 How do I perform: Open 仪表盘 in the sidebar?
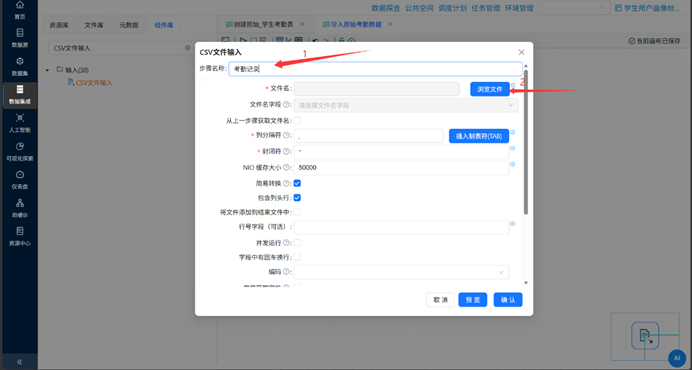pyautogui.click(x=19, y=180)
